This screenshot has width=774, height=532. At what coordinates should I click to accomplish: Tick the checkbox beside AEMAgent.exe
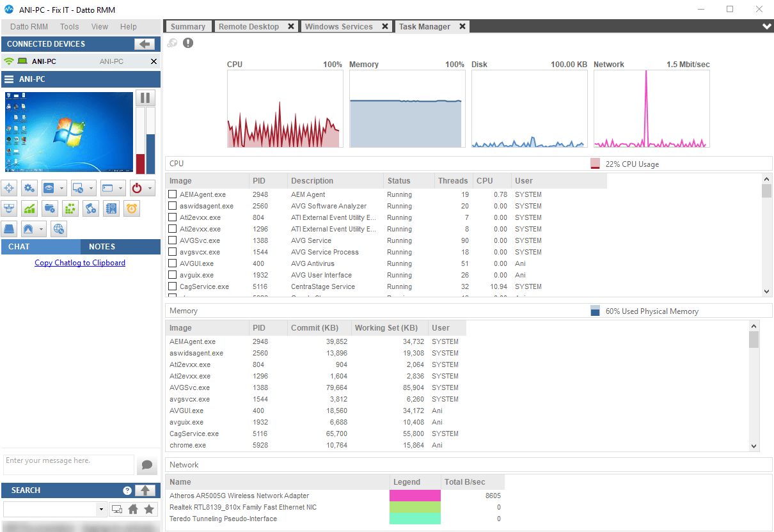pyautogui.click(x=173, y=194)
